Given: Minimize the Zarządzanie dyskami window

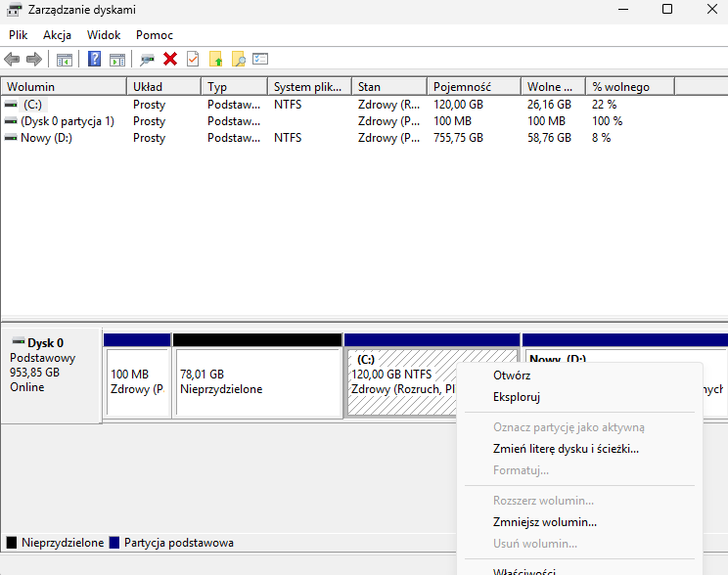Looking at the screenshot, I should pos(623,9).
